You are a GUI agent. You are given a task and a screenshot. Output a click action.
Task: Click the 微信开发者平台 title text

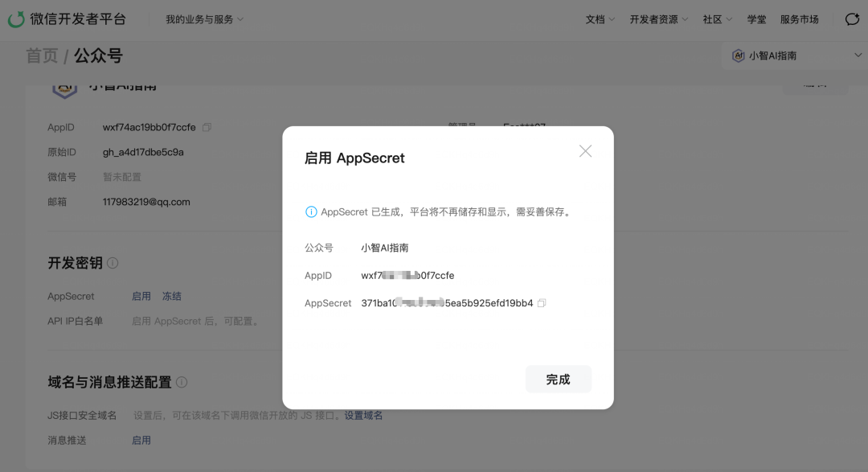78,18
